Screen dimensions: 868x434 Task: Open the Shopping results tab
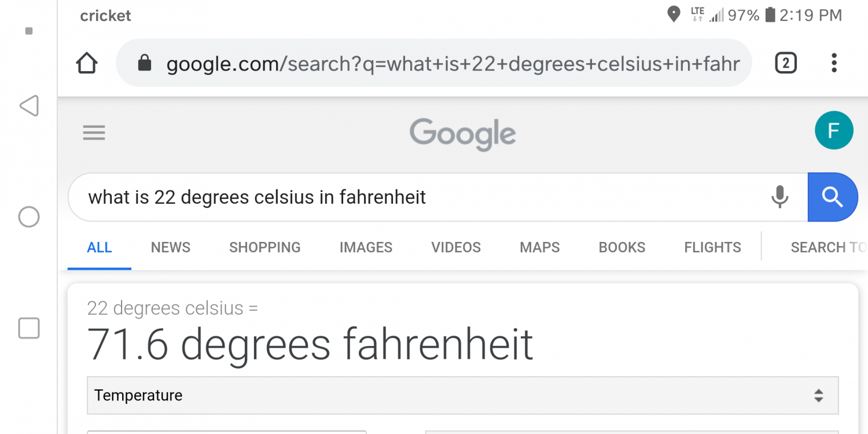click(264, 248)
